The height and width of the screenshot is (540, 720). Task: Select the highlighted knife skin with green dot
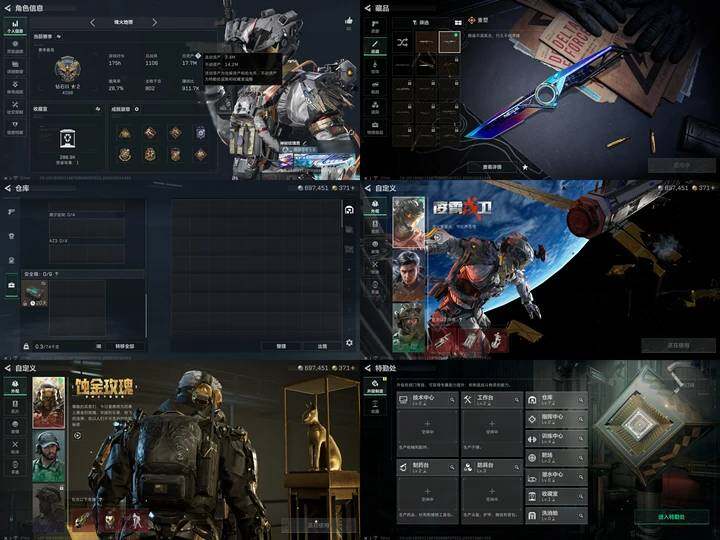click(x=449, y=42)
